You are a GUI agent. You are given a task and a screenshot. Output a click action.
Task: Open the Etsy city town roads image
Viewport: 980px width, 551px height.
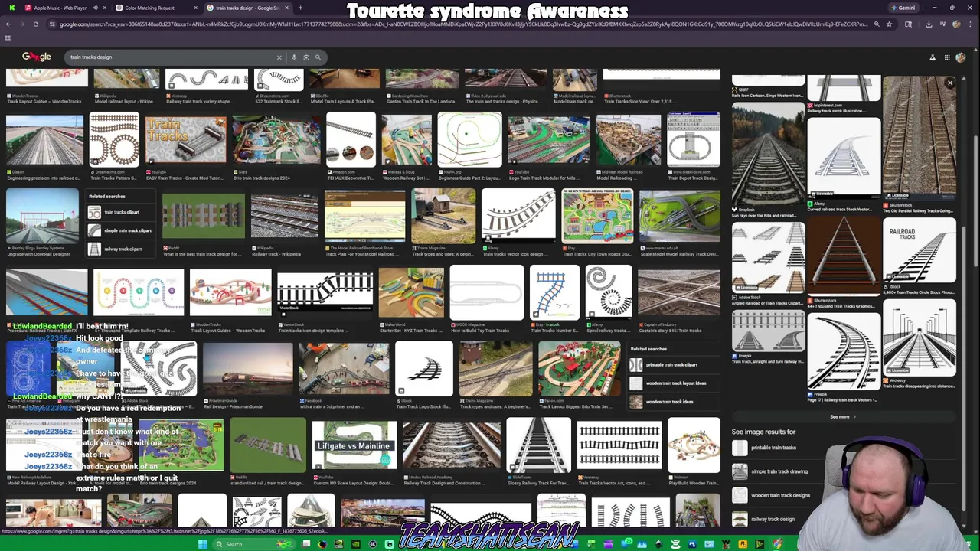tap(597, 216)
